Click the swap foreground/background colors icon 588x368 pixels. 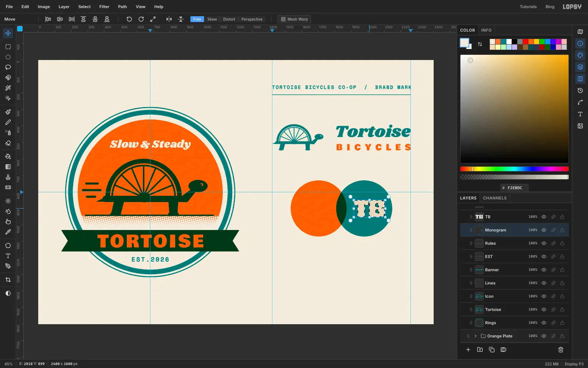click(480, 44)
